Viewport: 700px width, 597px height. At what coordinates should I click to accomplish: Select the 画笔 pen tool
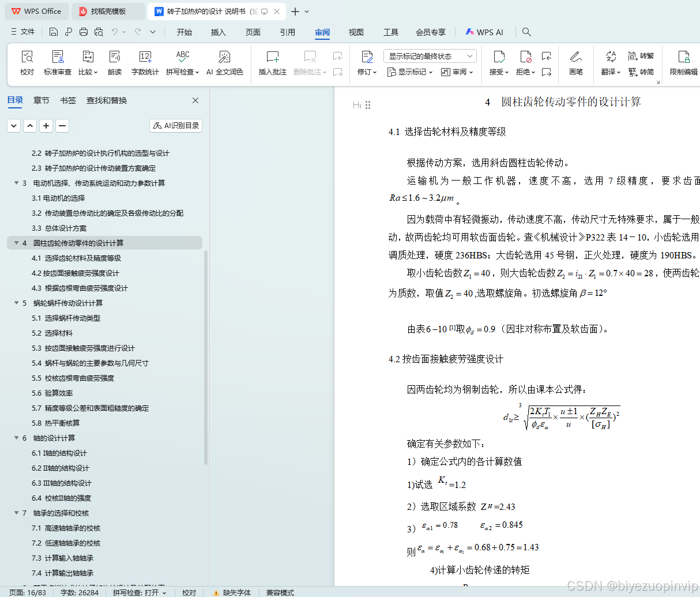coord(576,63)
